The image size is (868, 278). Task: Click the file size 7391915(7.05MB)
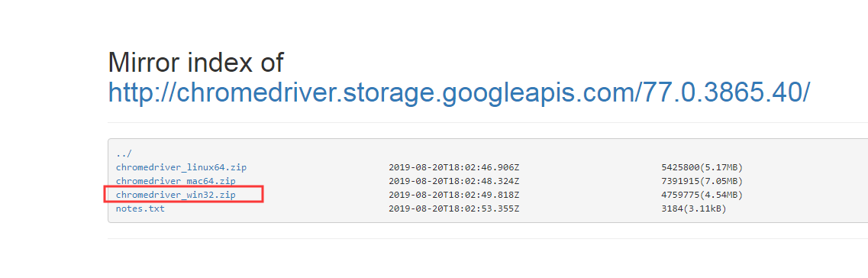[702, 181]
